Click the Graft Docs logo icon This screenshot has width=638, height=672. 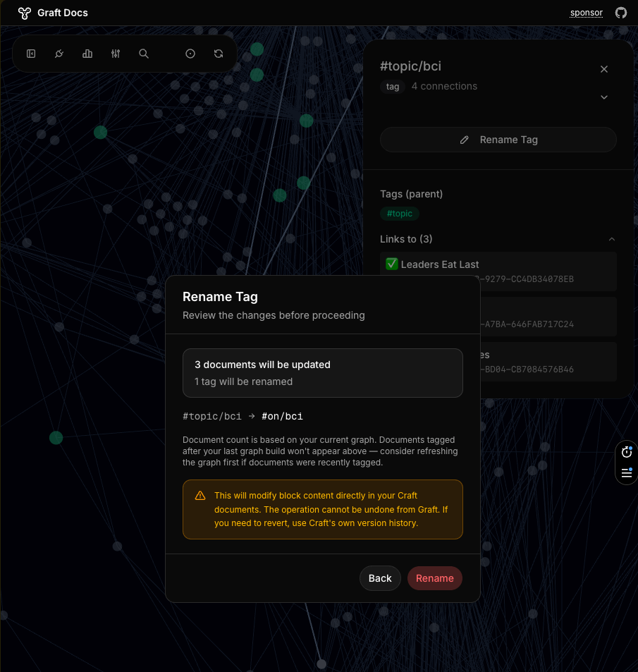(x=24, y=13)
